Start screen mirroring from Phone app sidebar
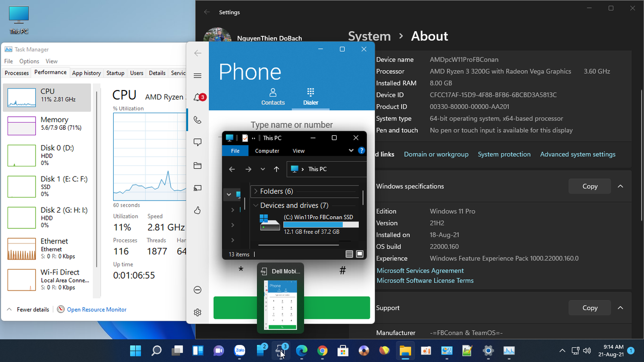The height and width of the screenshot is (362, 644). (197, 188)
